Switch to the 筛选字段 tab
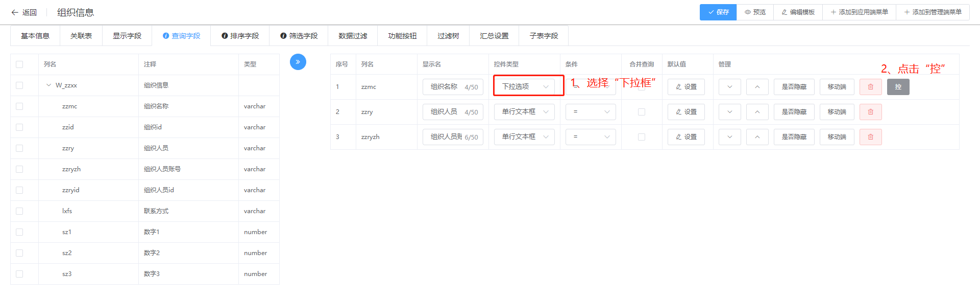 (x=299, y=36)
